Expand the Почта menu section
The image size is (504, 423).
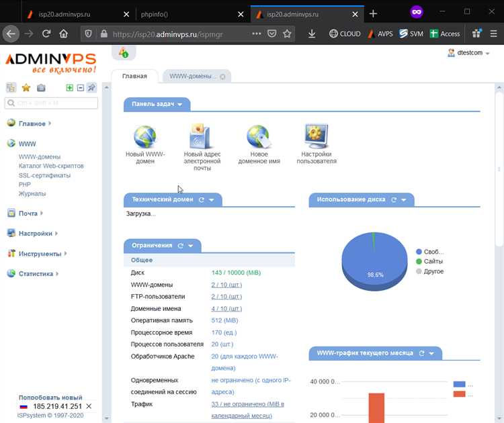[28, 214]
